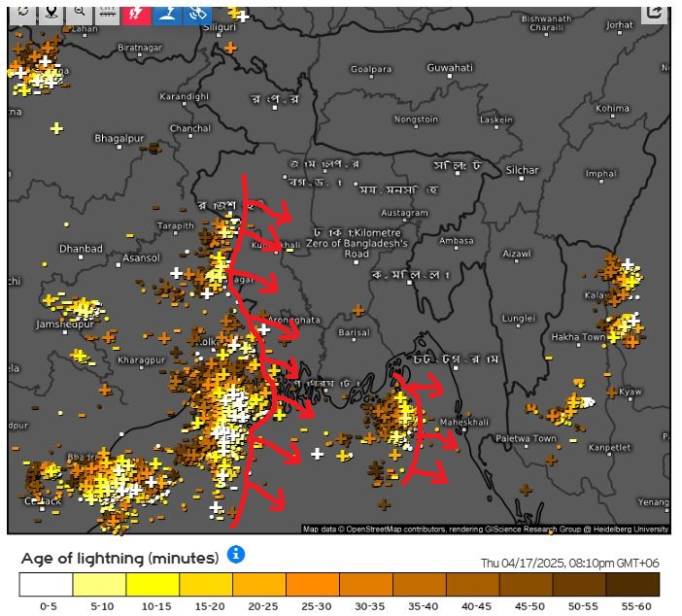Select the white 0-5 minutes legend swatch
The height and width of the screenshot is (616, 682).
tap(46, 584)
